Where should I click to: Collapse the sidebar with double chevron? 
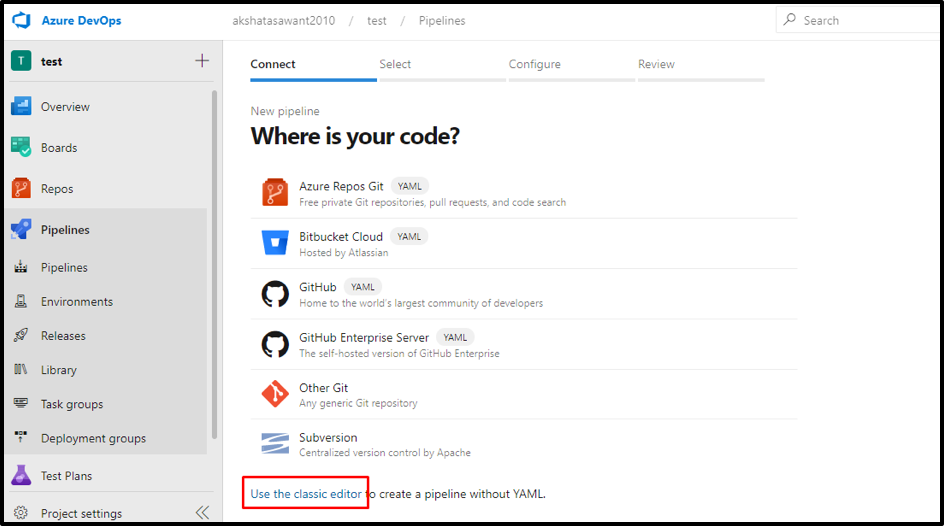(202, 513)
